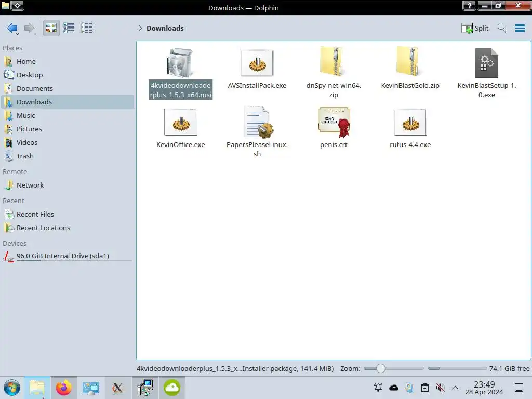532x399 pixels.
Task: Select the KevinBlastGold.zip archive icon
Action: (410, 62)
